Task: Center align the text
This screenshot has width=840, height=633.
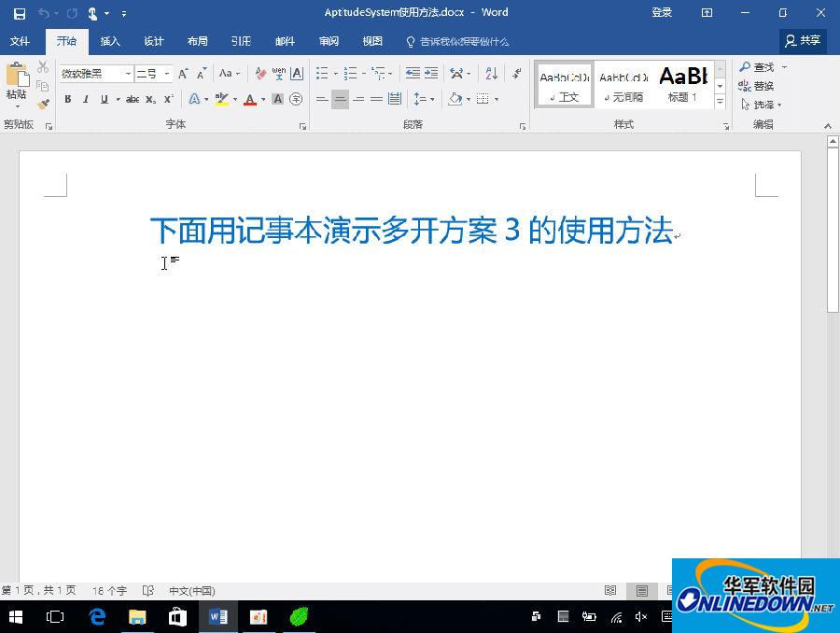Action: (340, 99)
